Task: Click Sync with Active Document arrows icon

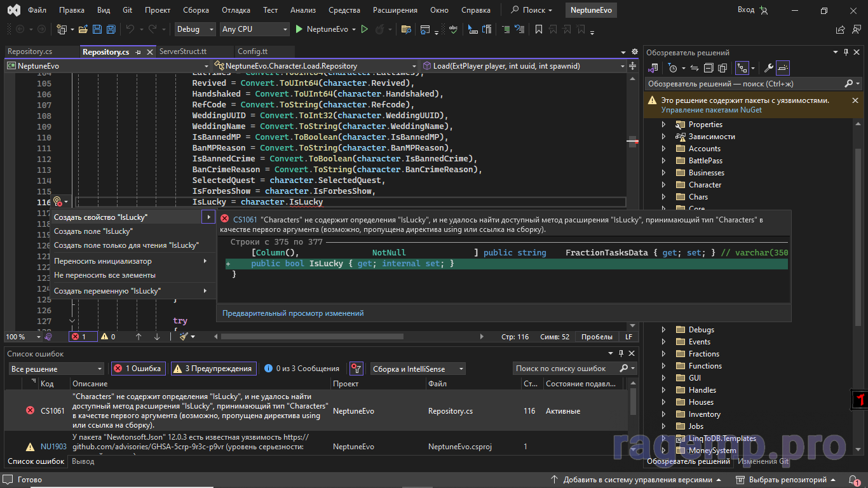Action: 695,67
